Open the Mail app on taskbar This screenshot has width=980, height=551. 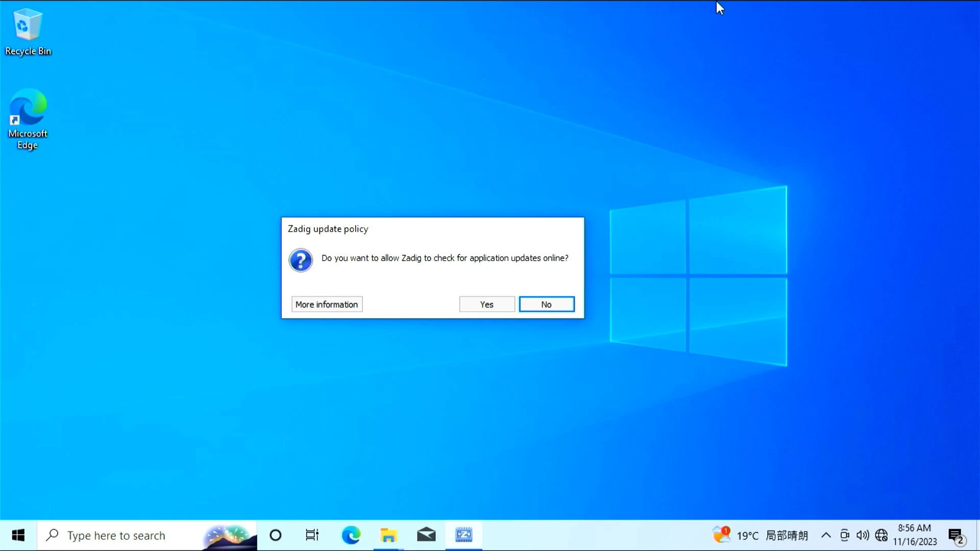coord(426,535)
